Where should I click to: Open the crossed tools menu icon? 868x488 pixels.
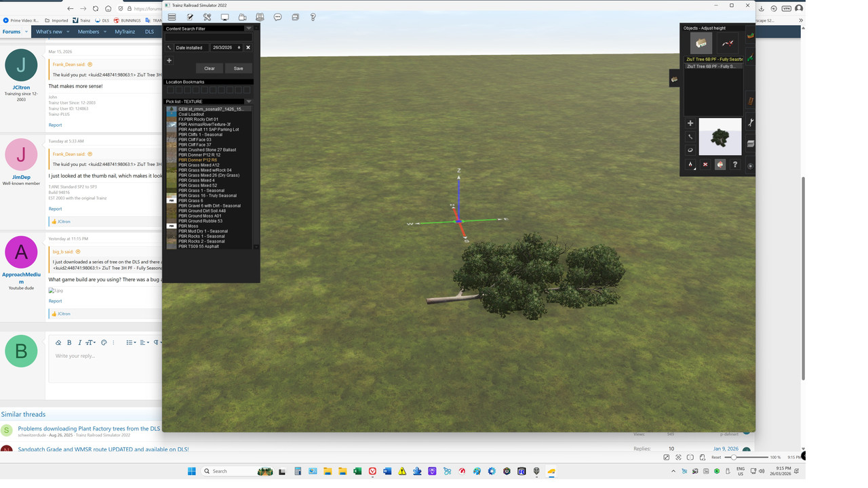[208, 17]
